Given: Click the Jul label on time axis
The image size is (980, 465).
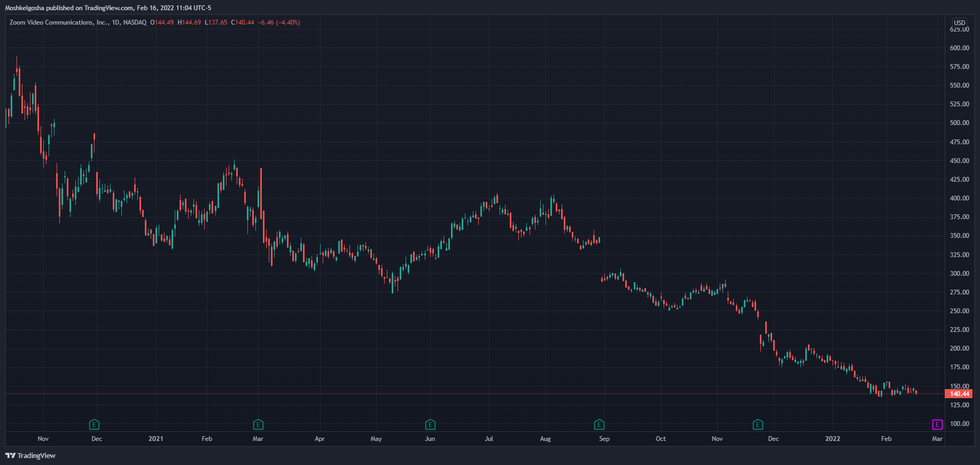Looking at the screenshot, I should pyautogui.click(x=489, y=439).
